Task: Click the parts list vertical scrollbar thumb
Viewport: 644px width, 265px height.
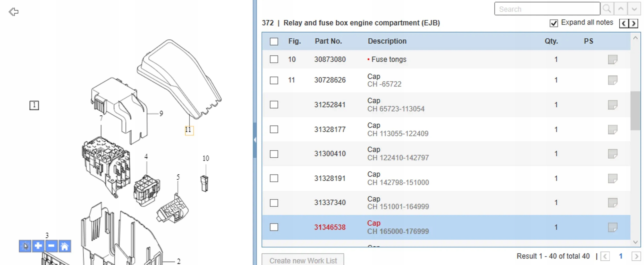Action: point(635,111)
